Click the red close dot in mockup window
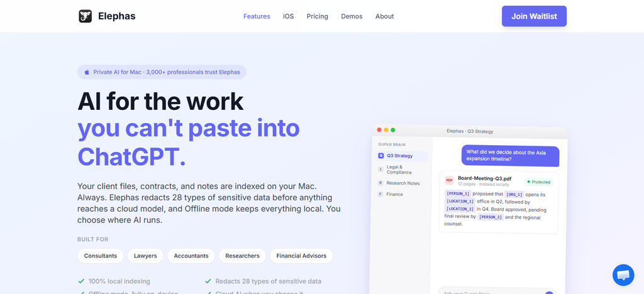Screen dimensions: 644x294 379,129
